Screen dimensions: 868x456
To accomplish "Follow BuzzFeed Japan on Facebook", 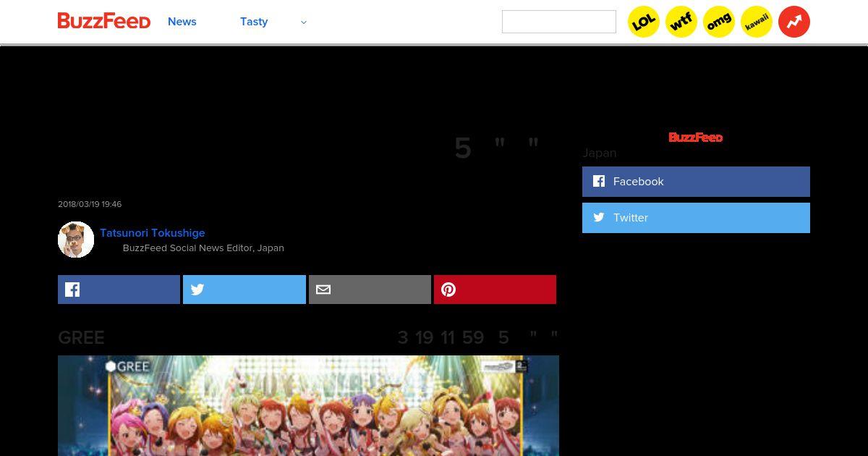I will pos(696,182).
